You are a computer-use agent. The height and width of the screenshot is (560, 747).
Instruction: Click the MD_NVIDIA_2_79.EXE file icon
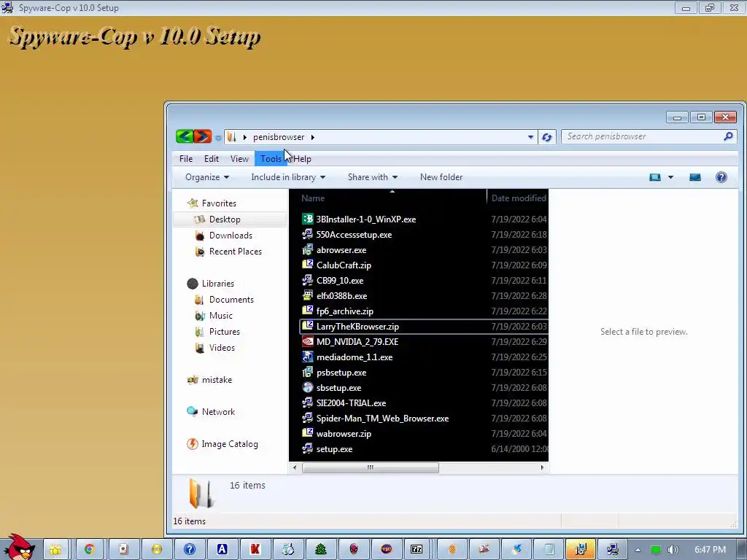point(308,341)
